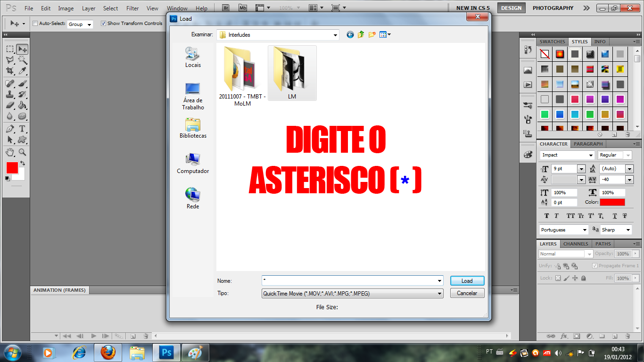
Task: Create new folder in Load dialog
Action: 372,34
